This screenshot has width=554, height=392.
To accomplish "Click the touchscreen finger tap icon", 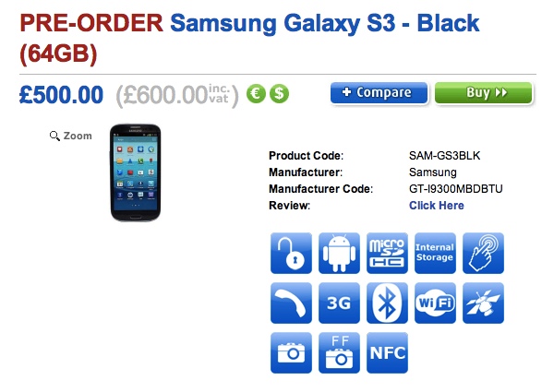I will 483,253.
